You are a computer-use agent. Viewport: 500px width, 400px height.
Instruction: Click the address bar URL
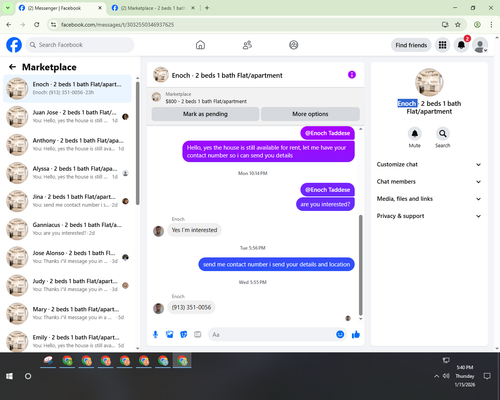click(x=117, y=25)
